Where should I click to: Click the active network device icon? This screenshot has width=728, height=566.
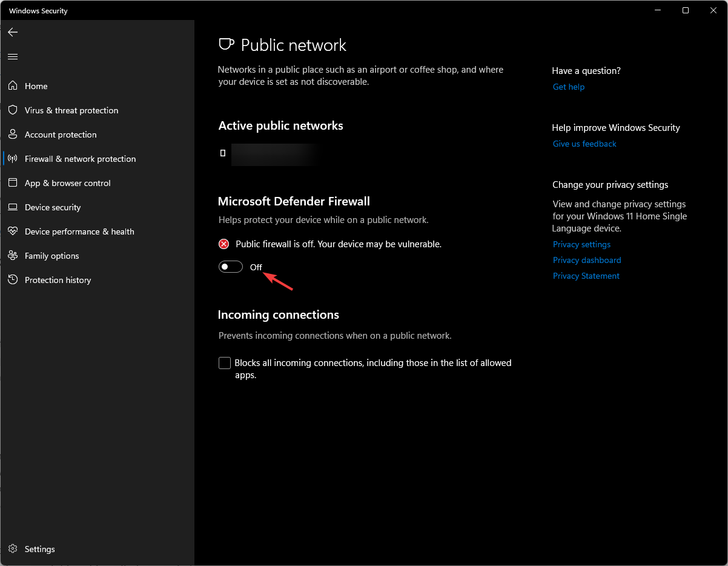(223, 153)
